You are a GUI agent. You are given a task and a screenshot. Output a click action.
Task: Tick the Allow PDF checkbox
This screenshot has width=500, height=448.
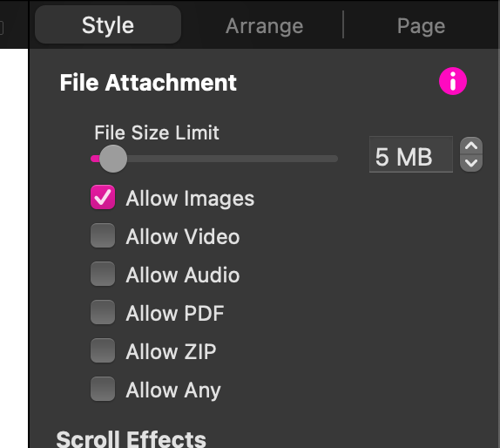(x=103, y=312)
